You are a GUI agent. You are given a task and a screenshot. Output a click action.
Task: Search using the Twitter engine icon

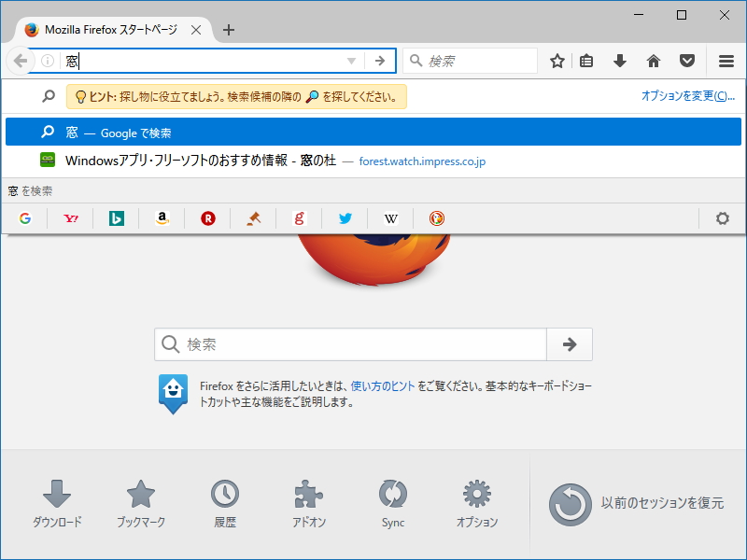click(345, 218)
